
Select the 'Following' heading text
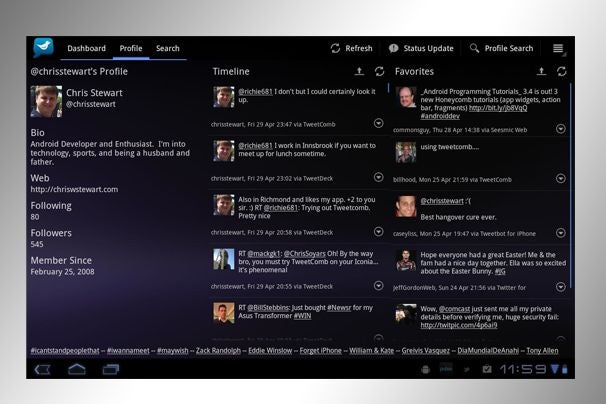coord(51,206)
